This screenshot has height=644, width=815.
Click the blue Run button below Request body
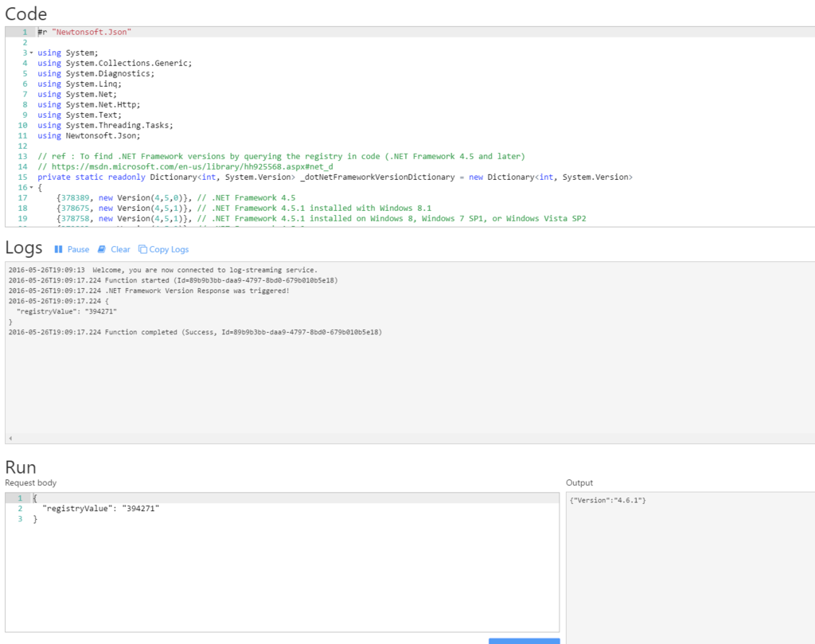point(523,641)
